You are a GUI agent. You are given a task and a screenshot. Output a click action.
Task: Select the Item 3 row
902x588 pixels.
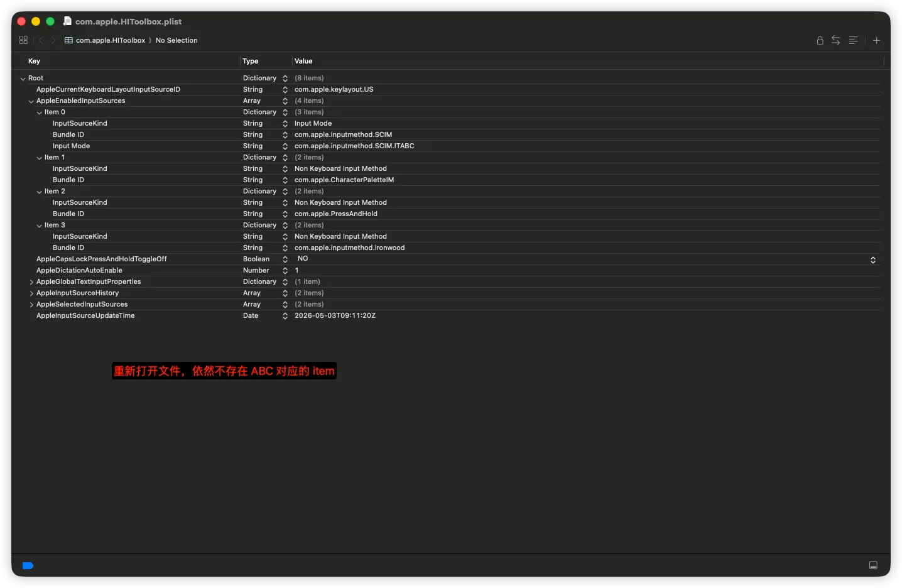coord(55,225)
